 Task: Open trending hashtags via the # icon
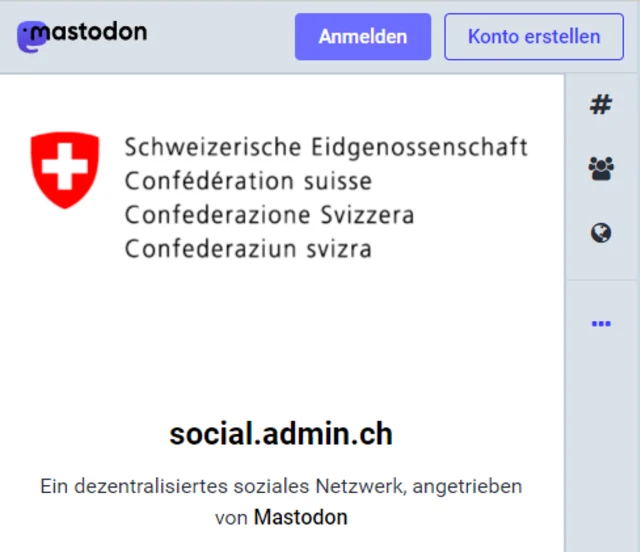click(x=601, y=105)
